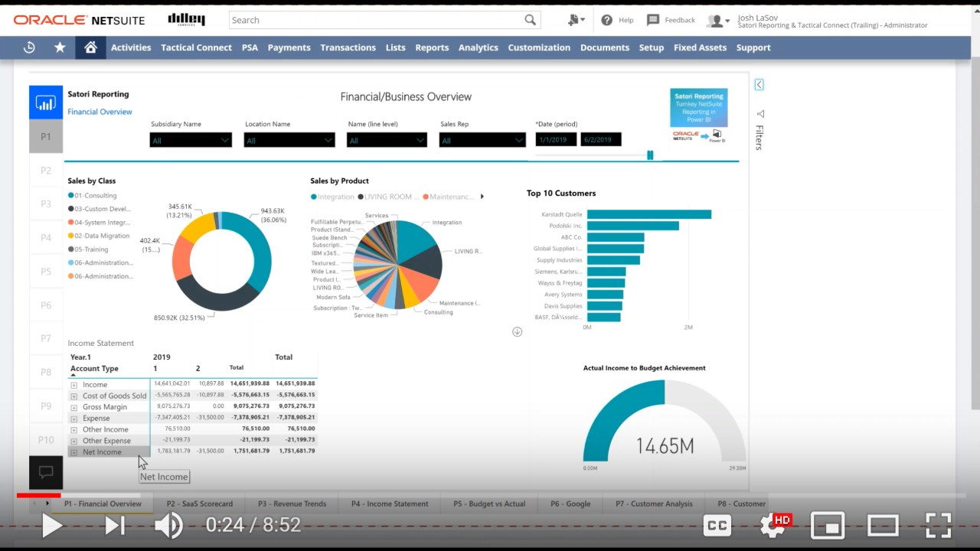Open video quality settings gear
Viewport: 980px width, 551px height.
click(x=772, y=525)
